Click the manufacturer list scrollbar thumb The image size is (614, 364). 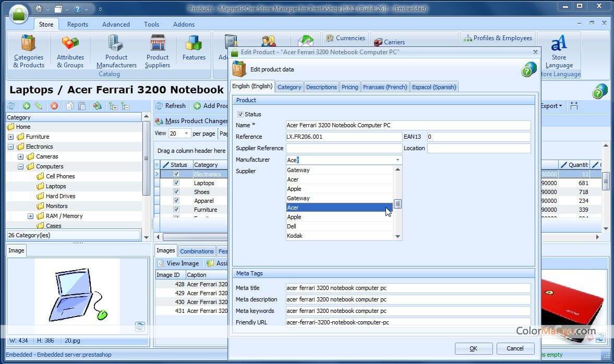(398, 204)
